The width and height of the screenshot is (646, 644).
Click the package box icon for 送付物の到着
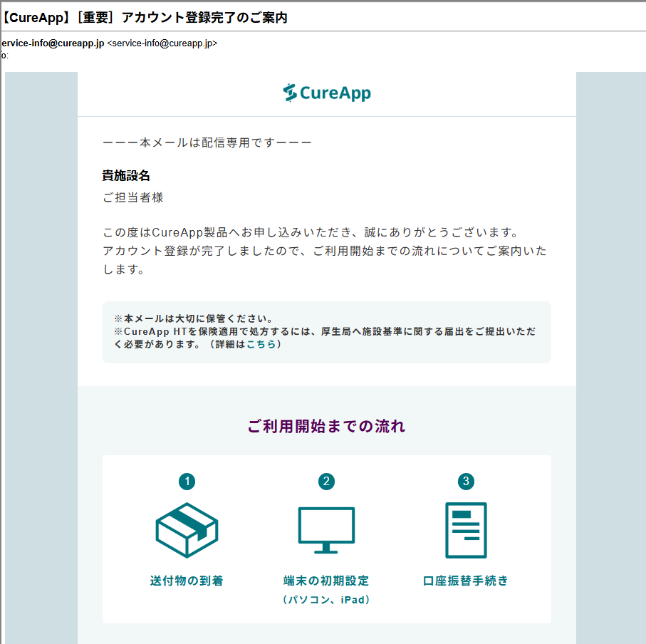point(187,530)
